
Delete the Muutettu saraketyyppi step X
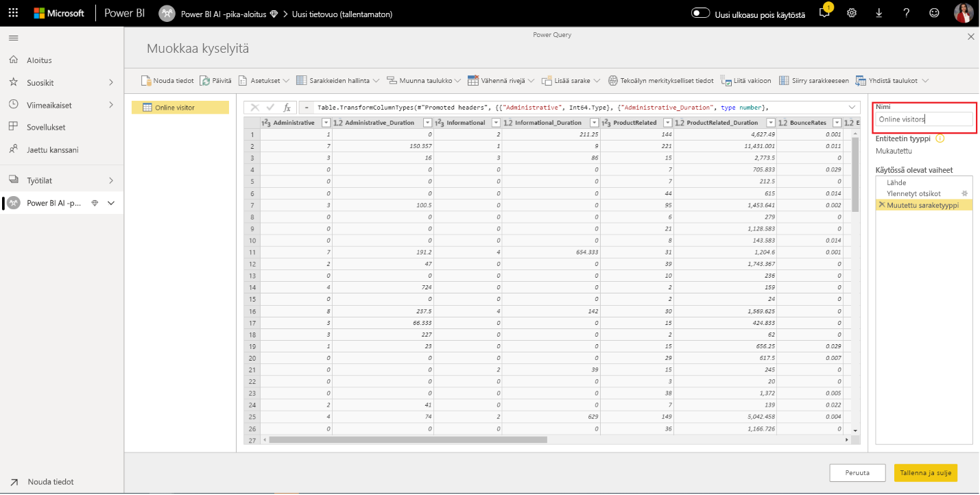pos(881,205)
